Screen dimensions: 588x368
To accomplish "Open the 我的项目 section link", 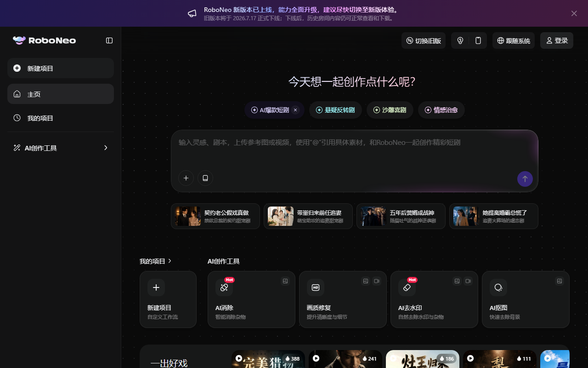I will pos(155,261).
